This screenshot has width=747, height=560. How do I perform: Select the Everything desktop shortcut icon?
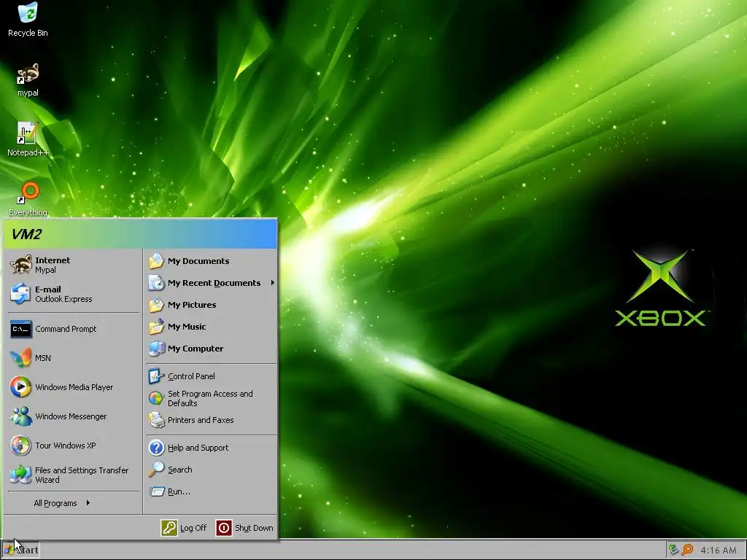coord(28,198)
